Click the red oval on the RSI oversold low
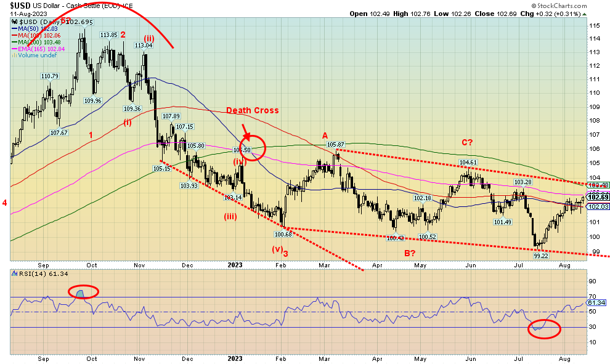Viewport: 610px width, 364px height. (545, 329)
